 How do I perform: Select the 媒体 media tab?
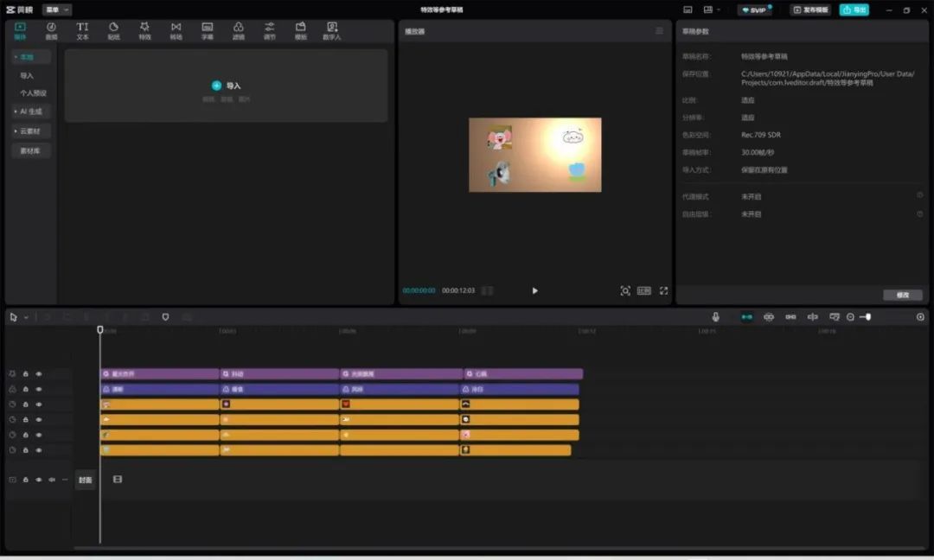coord(20,31)
